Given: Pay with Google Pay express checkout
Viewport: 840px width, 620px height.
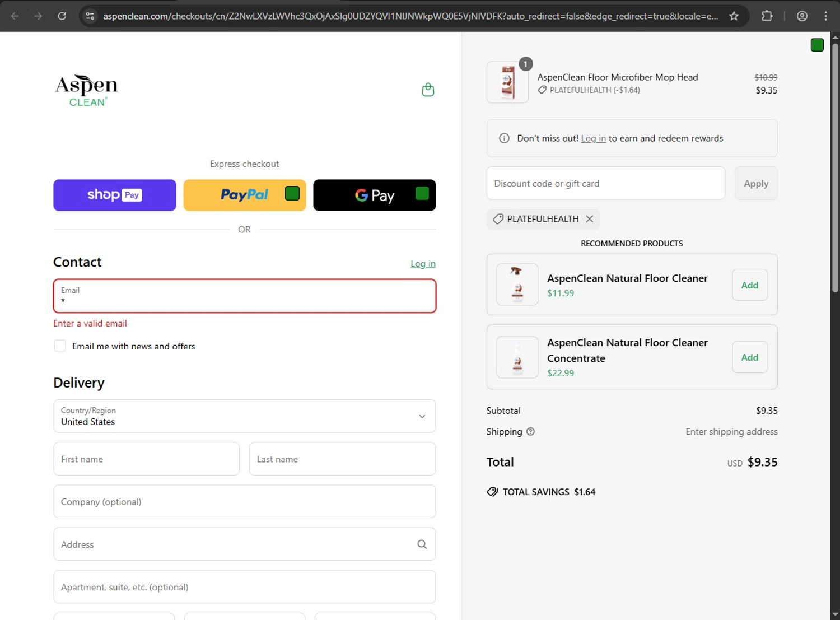Looking at the screenshot, I should click(375, 195).
